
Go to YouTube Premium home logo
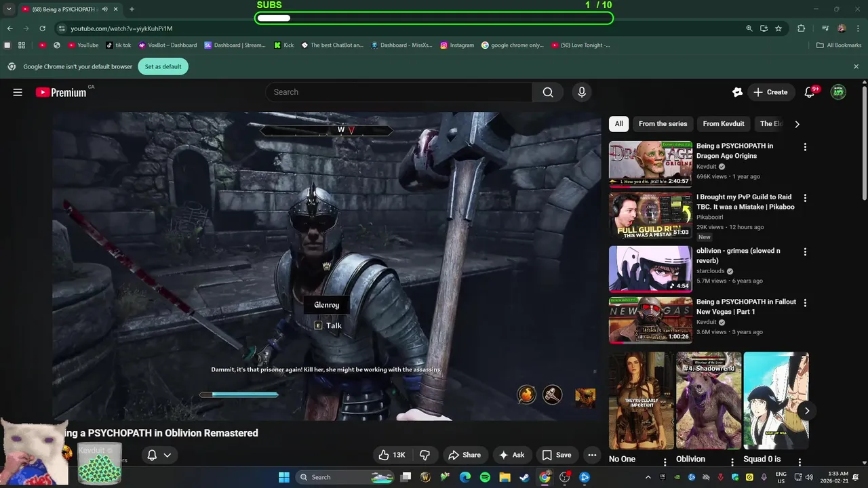pos(61,92)
